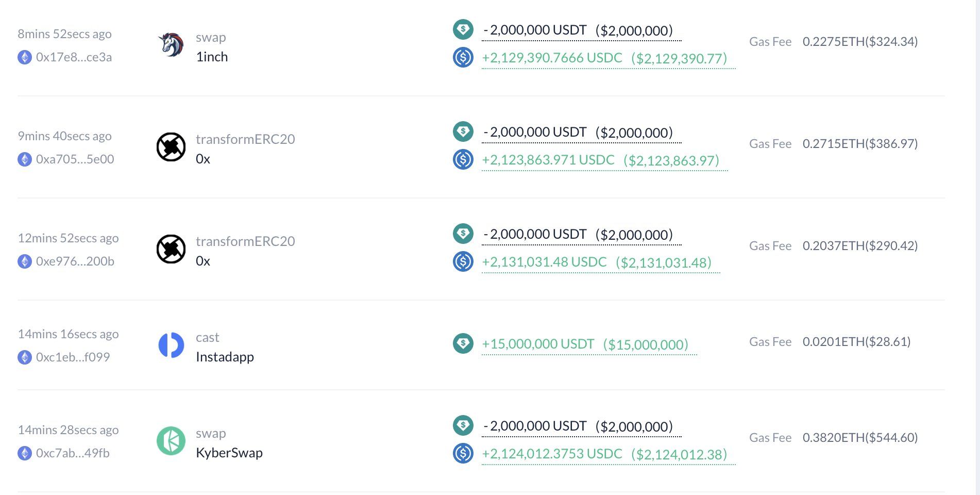
Task: Click the USDC icon in the KyberSwap row
Action: tap(463, 453)
